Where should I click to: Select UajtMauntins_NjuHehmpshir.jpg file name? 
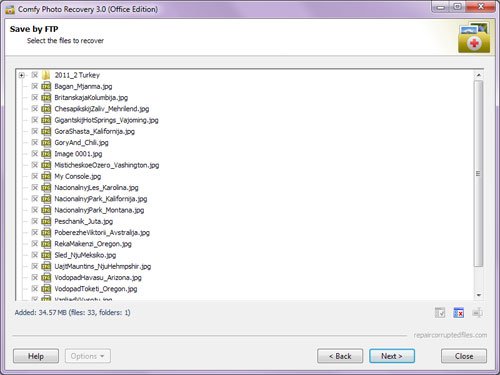pyautogui.click(x=103, y=266)
